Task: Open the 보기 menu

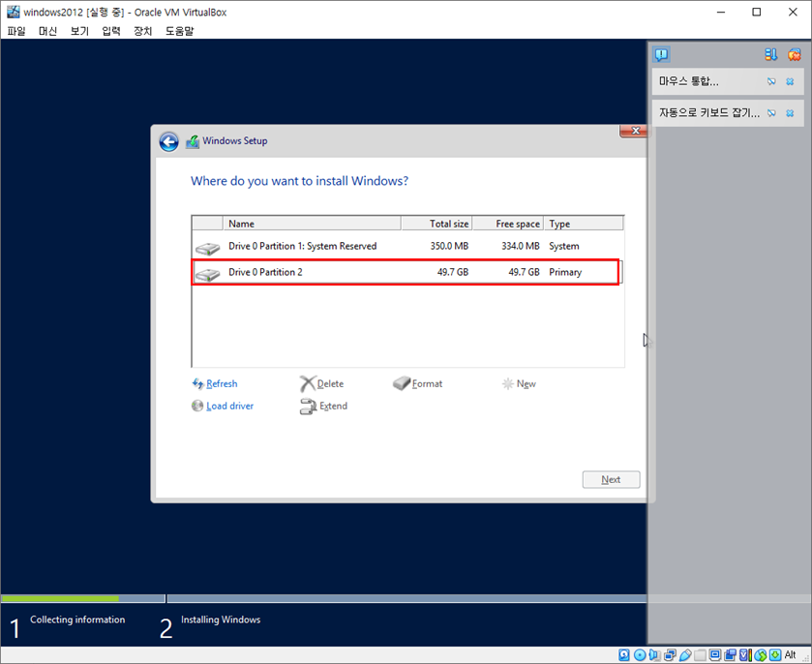Action: (x=79, y=31)
